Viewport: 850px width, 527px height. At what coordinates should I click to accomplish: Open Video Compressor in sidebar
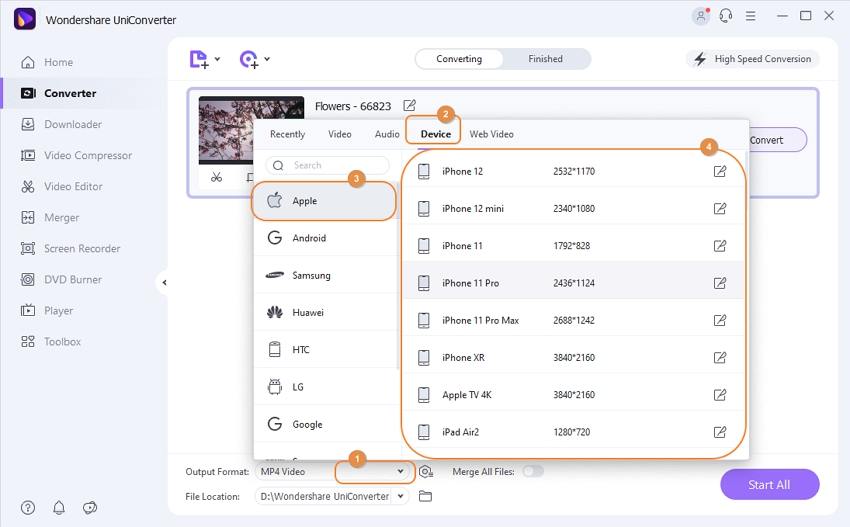(x=76, y=156)
